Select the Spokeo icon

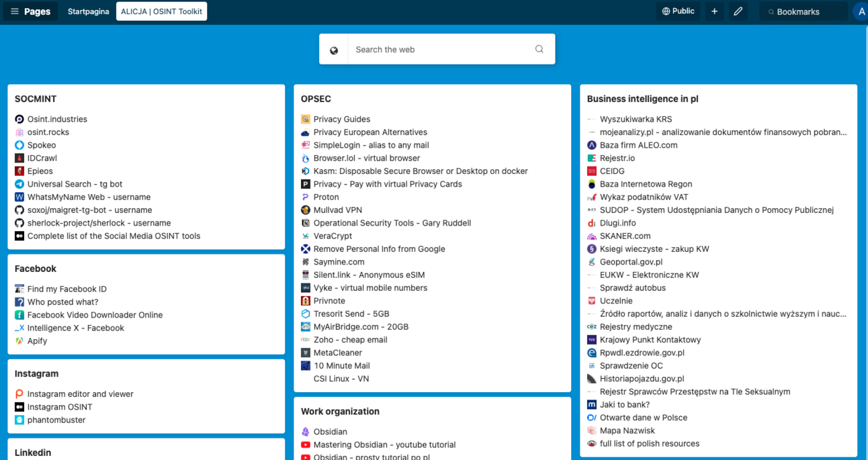[x=19, y=145]
